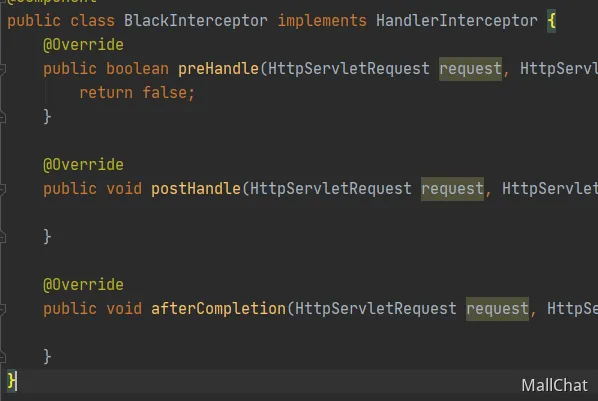598x401 pixels.
Task: Click the first @Override annotation
Action: (83, 45)
